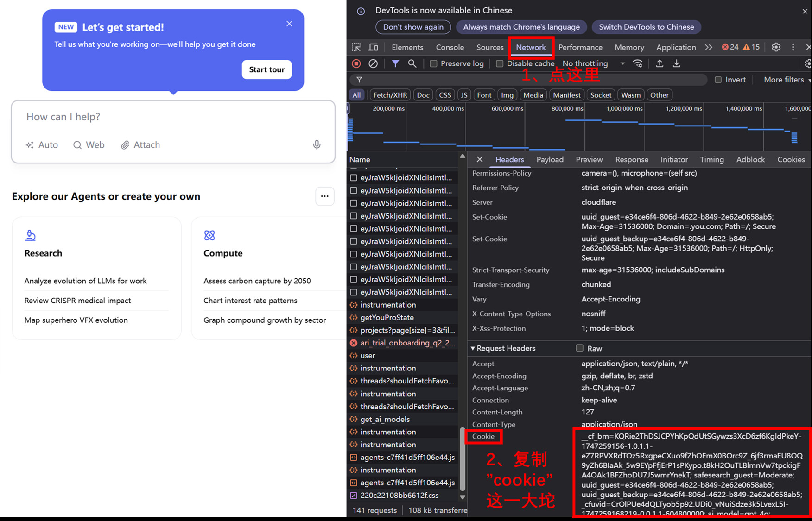Image resolution: width=812 pixels, height=521 pixels.
Task: Click the DevTools inspect element icon
Action: (356, 47)
